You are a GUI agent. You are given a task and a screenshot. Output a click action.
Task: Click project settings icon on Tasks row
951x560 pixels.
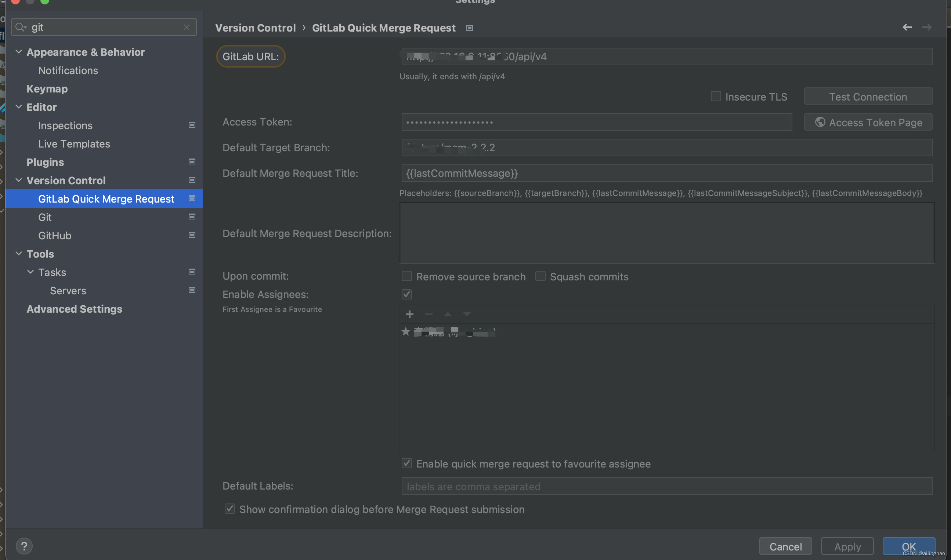coord(192,272)
